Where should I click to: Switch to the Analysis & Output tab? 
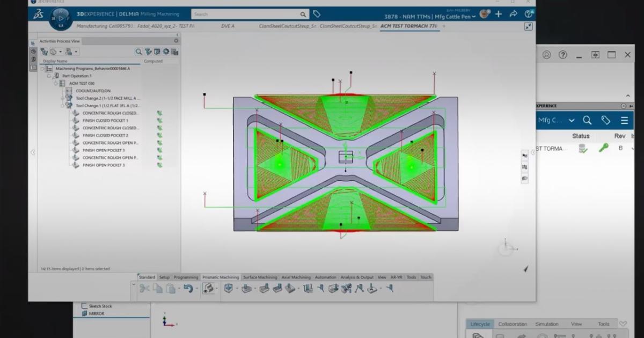point(357,277)
